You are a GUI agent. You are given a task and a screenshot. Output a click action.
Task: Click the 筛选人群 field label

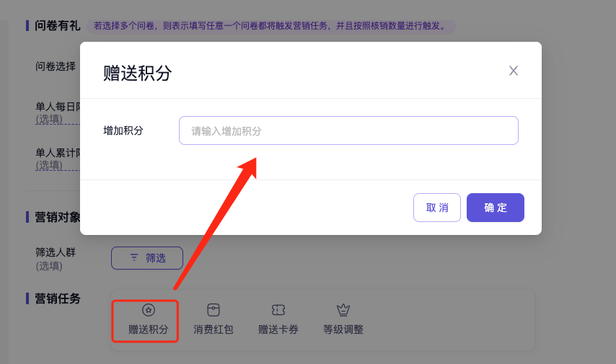(56, 252)
